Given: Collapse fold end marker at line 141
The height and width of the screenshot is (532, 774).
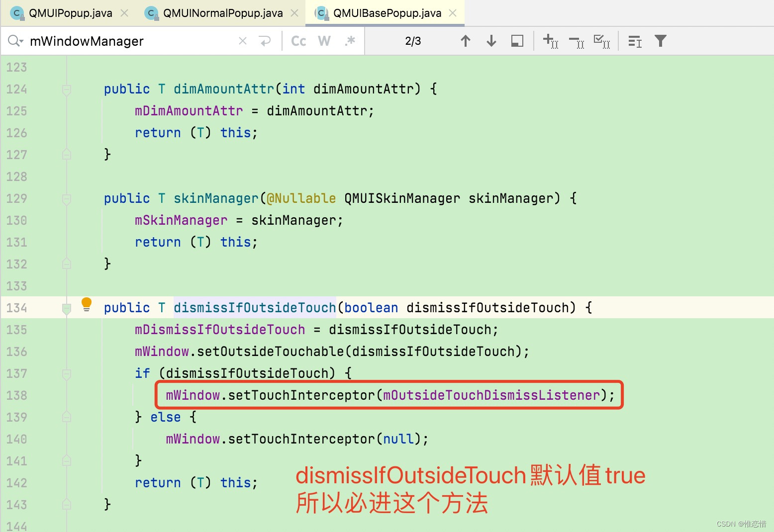Looking at the screenshot, I should [66, 461].
